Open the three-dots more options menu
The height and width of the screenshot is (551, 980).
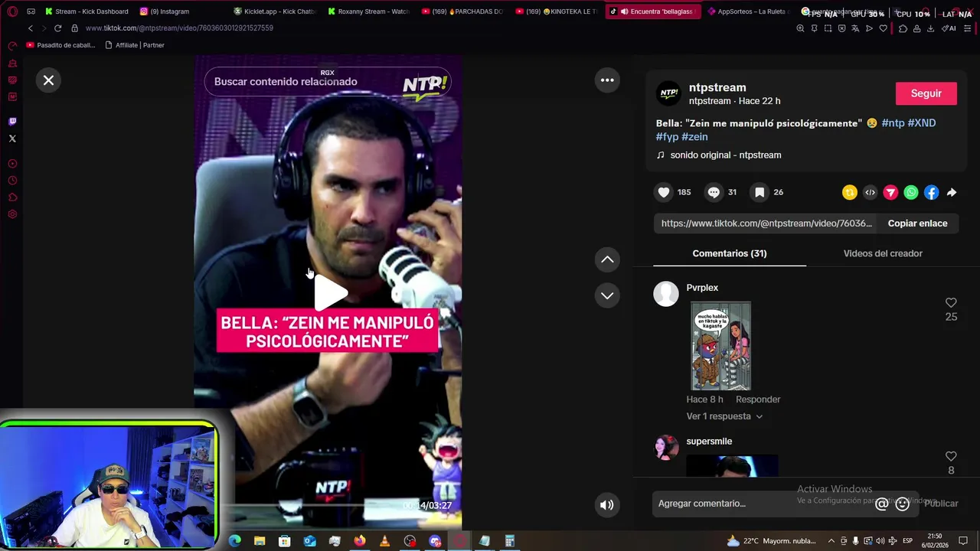[607, 80]
